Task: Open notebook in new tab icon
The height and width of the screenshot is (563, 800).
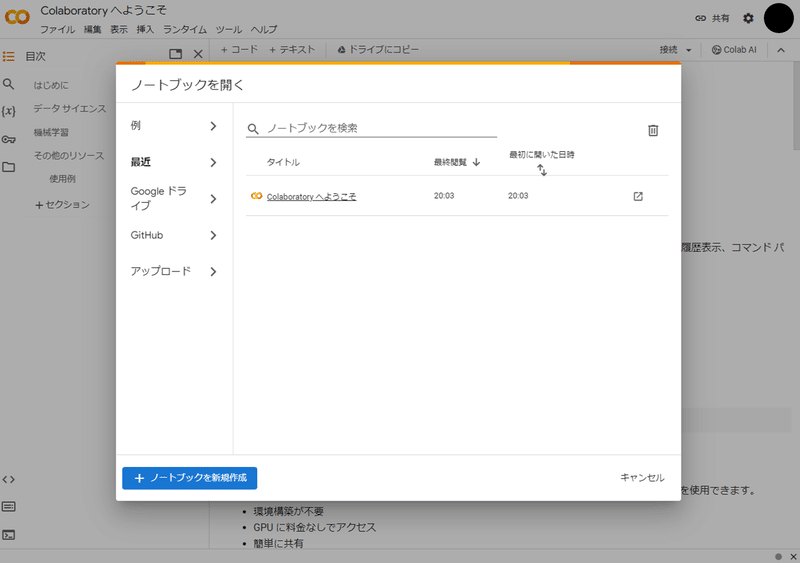Action: tap(638, 196)
